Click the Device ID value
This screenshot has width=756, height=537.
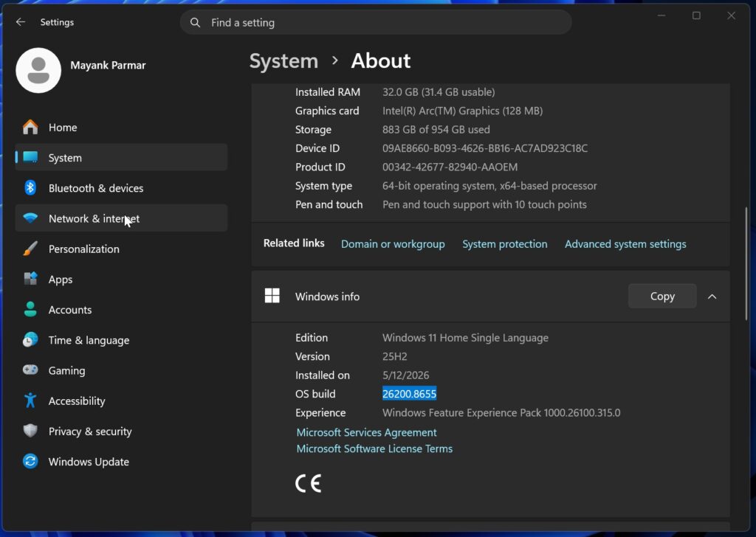485,148
